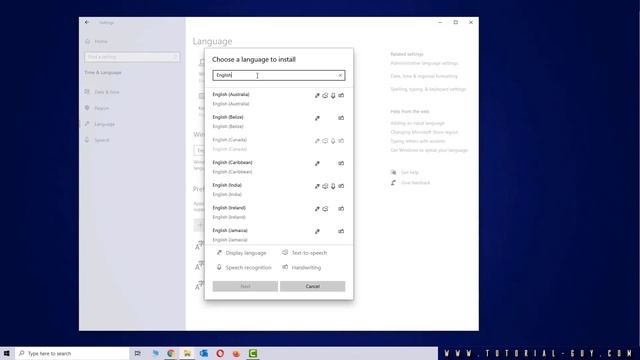Click Get help in Settings
Viewport: 640px width, 360px height.
tap(409, 172)
